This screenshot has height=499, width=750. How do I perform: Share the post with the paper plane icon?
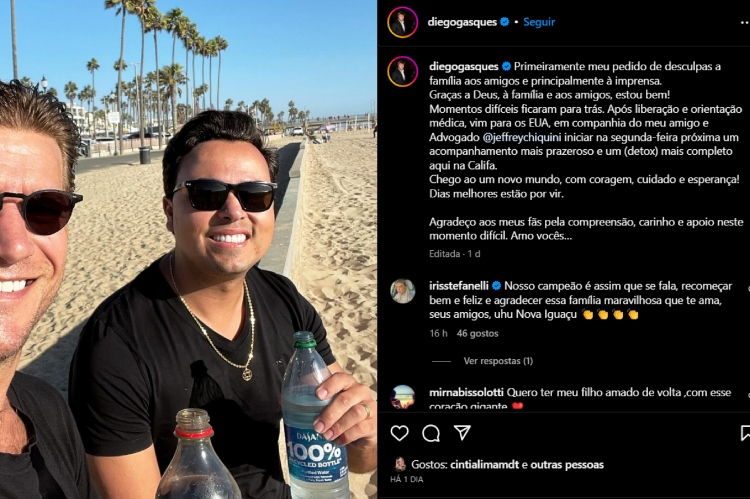pos(462,433)
